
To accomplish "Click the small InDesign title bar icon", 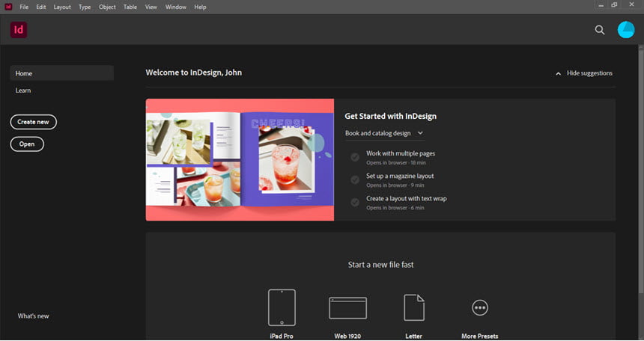I will (x=8, y=7).
